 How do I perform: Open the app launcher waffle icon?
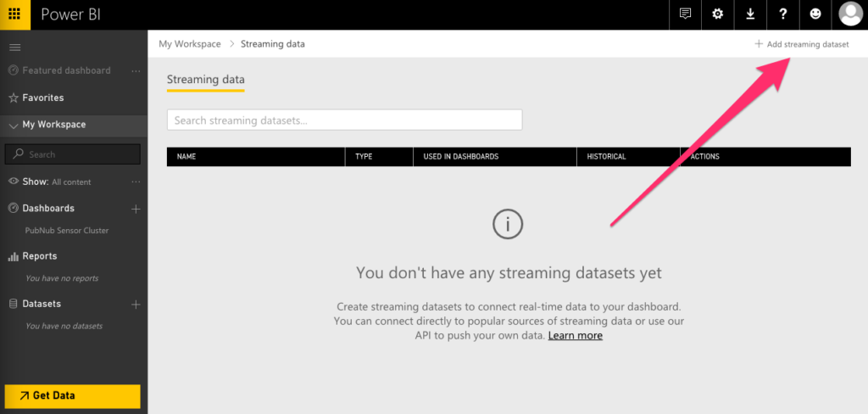pyautogui.click(x=14, y=14)
